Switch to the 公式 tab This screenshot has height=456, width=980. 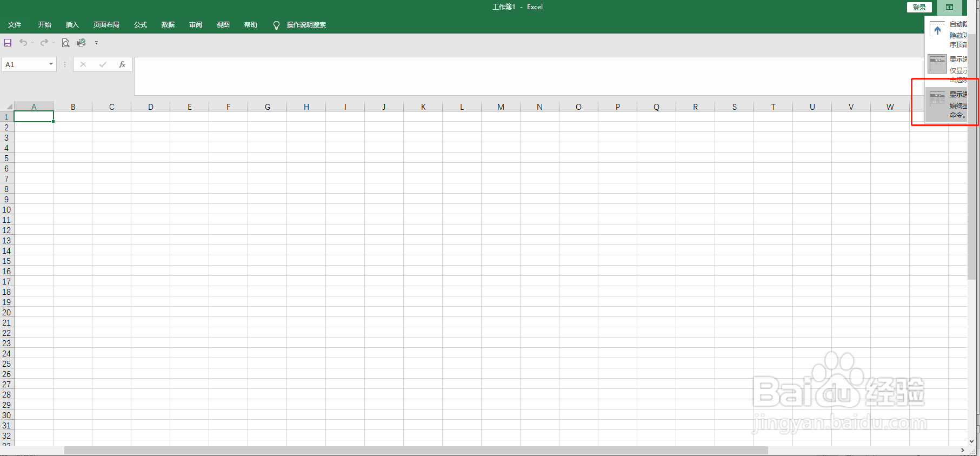pos(141,25)
